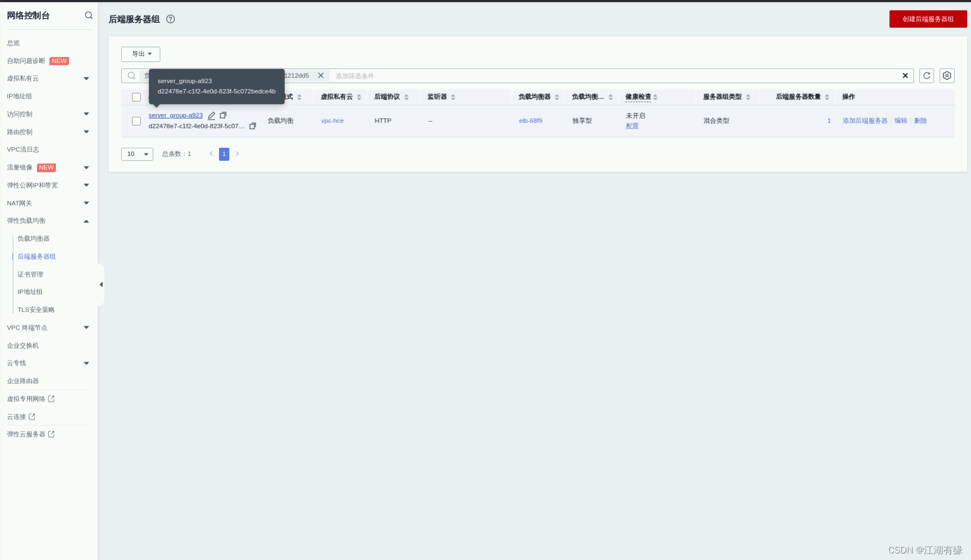
Task: Click 编辑 action link
Action: coord(901,121)
